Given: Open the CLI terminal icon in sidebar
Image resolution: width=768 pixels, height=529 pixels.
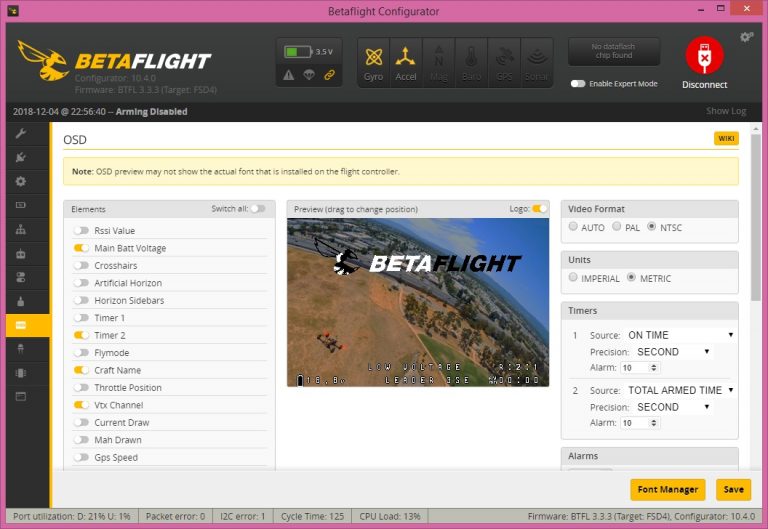Looking at the screenshot, I should pyautogui.click(x=21, y=397).
